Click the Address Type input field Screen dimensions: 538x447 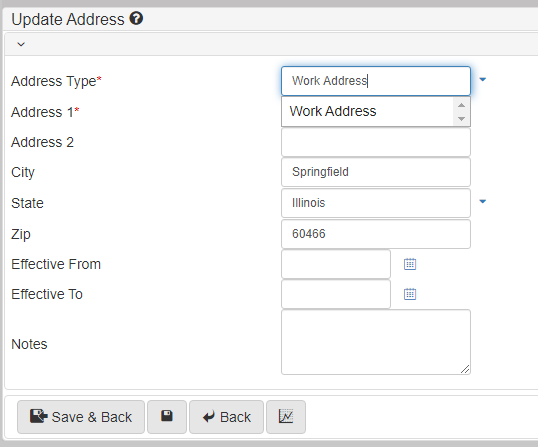[376, 81]
